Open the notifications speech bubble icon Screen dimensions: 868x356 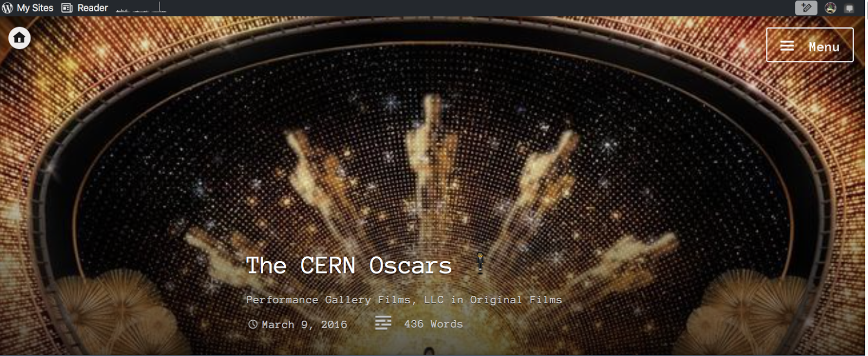click(850, 9)
